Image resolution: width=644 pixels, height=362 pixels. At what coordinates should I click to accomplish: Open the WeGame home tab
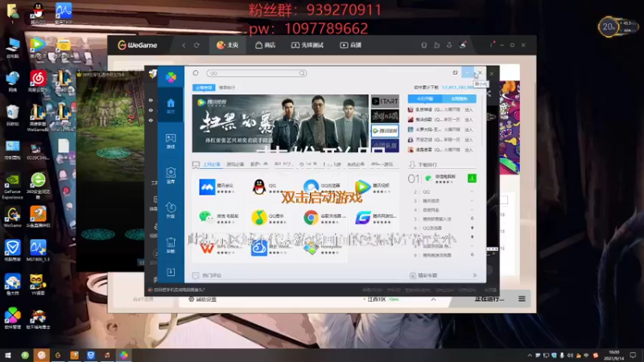pos(228,45)
